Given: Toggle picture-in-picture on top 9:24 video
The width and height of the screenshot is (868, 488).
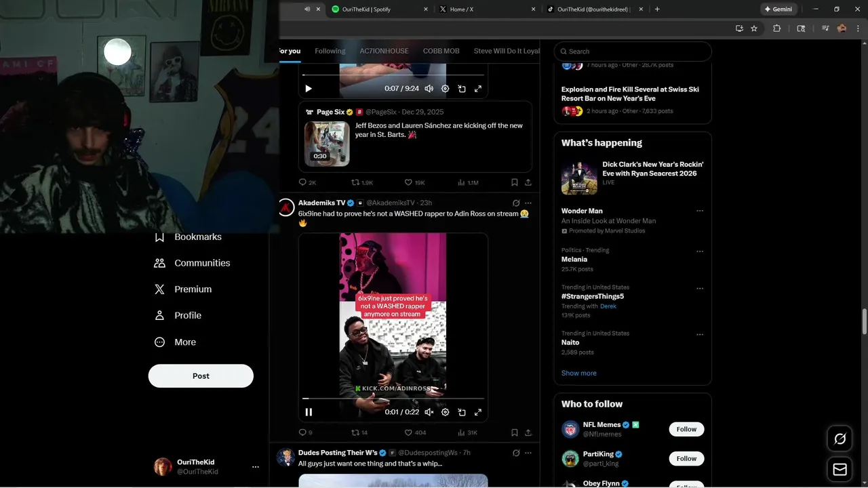Looking at the screenshot, I should click(462, 89).
